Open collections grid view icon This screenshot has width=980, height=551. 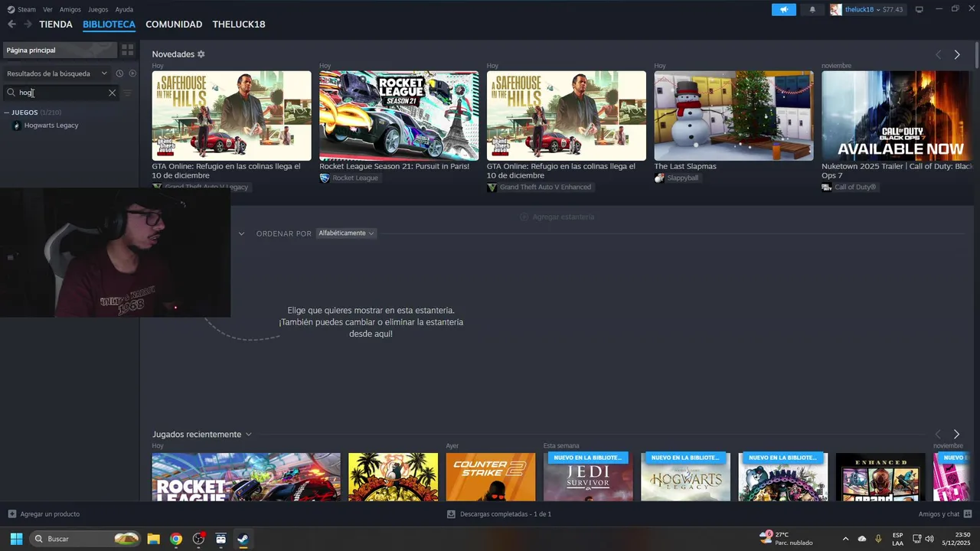(x=128, y=50)
